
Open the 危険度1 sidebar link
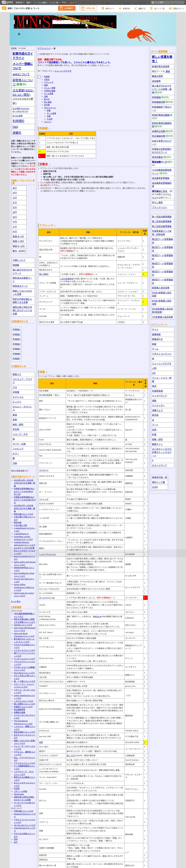[17, 329]
